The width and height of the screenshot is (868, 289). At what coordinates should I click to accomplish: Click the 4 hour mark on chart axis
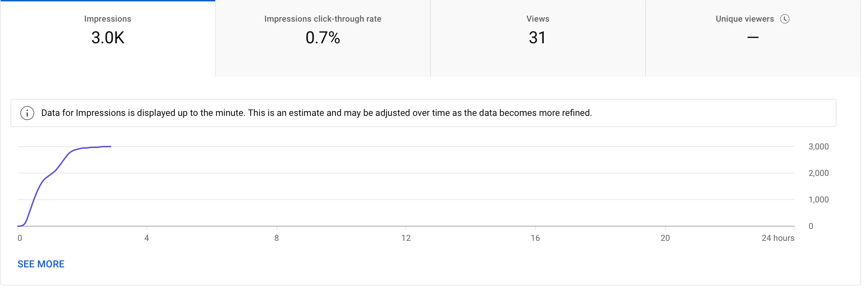click(x=147, y=238)
